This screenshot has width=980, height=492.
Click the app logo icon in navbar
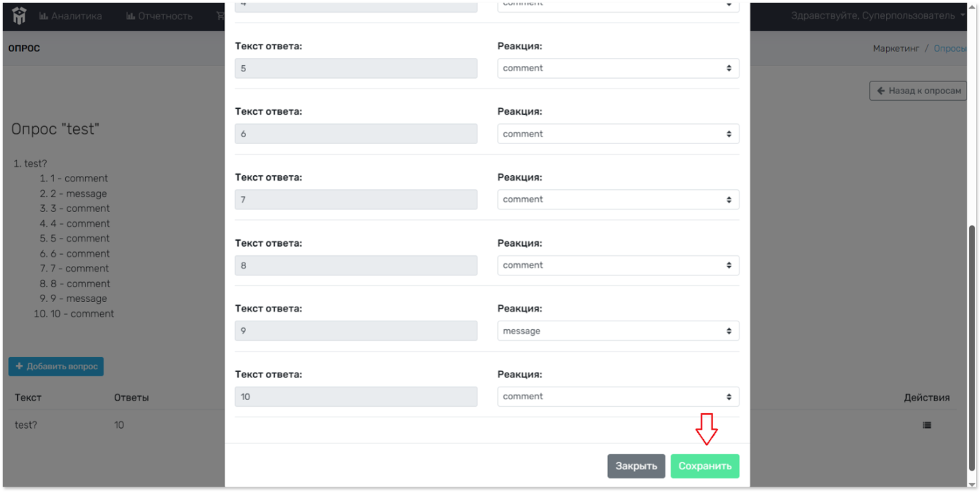(x=19, y=16)
